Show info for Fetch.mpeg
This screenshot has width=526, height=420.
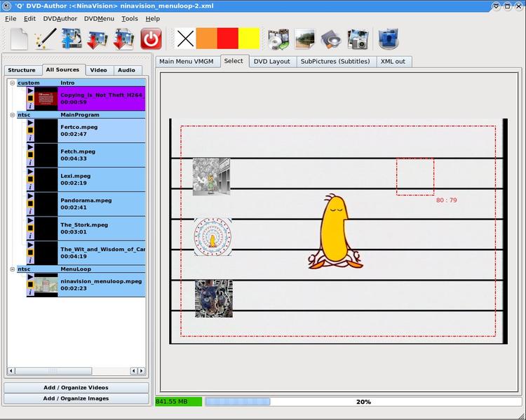click(30, 163)
